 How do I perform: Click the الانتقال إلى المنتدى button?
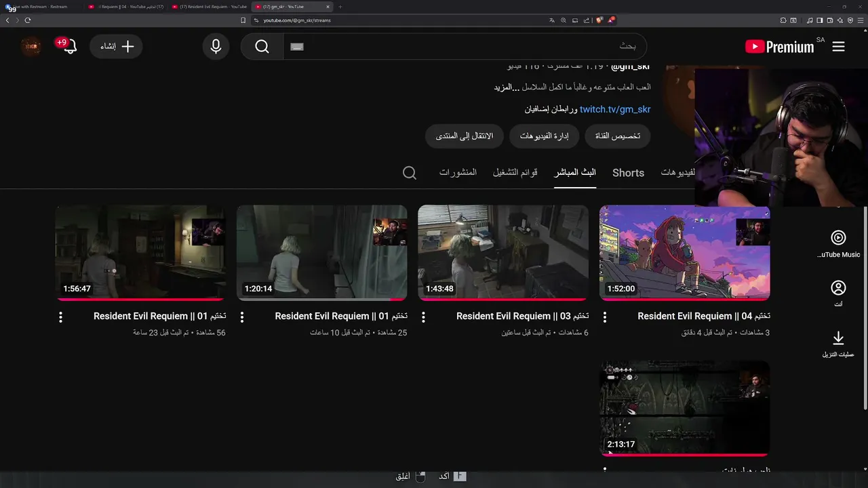465,136
